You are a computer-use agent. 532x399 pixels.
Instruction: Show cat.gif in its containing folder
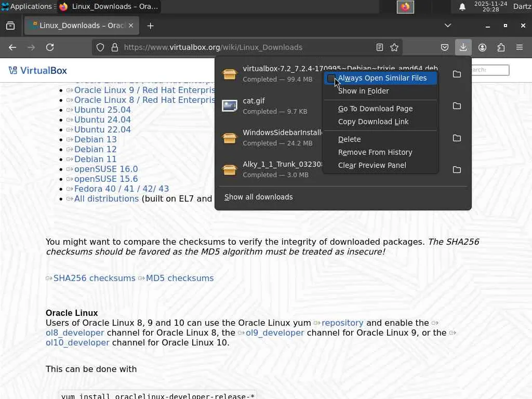[457, 106]
